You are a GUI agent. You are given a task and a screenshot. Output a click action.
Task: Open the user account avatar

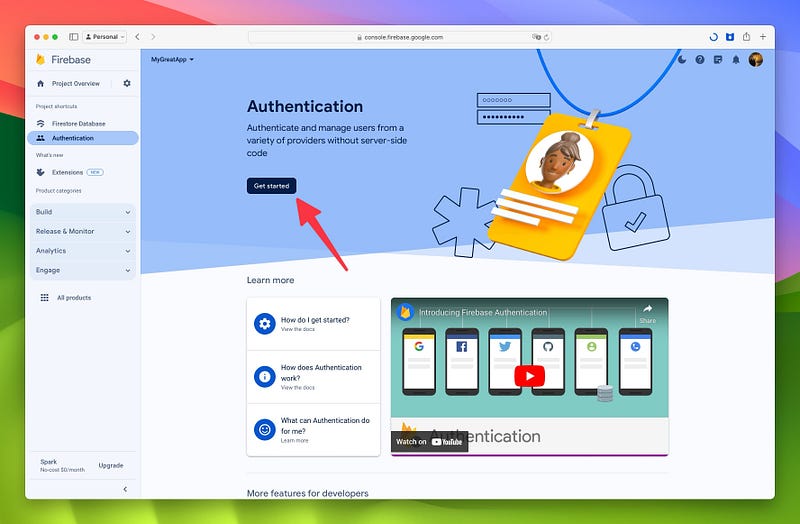pyautogui.click(x=756, y=60)
